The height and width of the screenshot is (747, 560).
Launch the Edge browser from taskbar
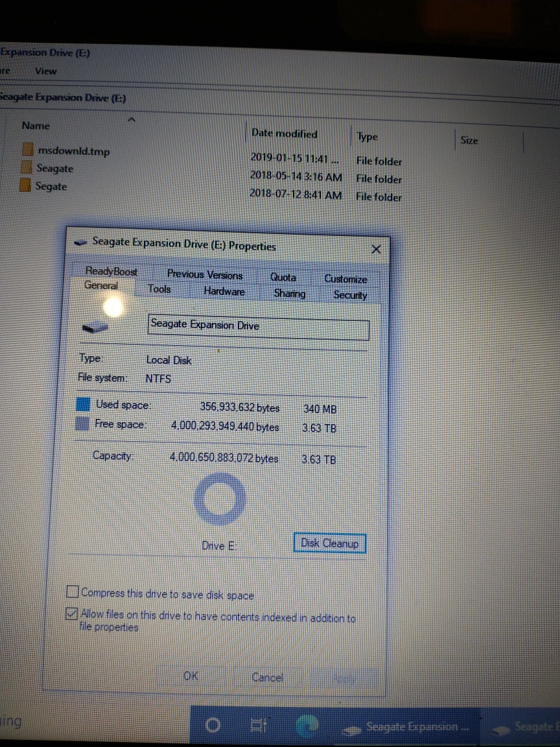point(307,726)
